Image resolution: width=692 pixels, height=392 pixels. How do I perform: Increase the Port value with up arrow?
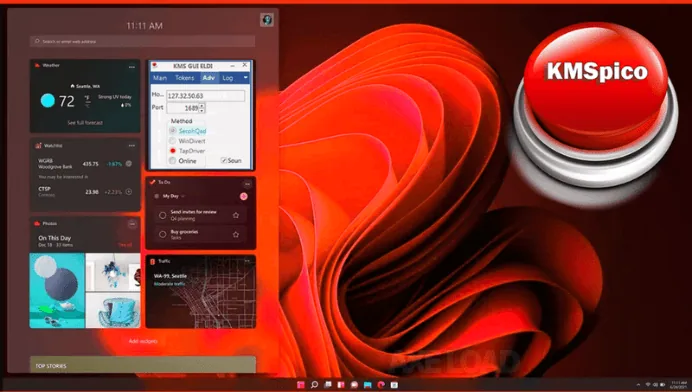pos(202,106)
